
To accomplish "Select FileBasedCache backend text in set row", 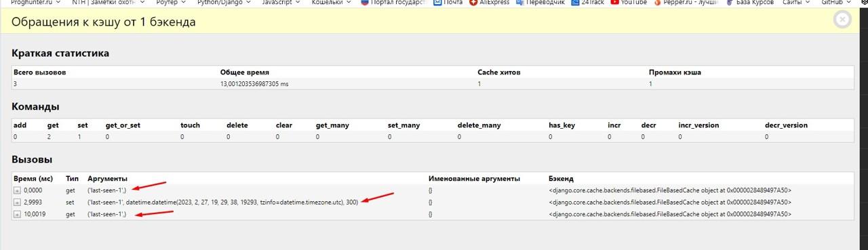I will [x=670, y=203].
